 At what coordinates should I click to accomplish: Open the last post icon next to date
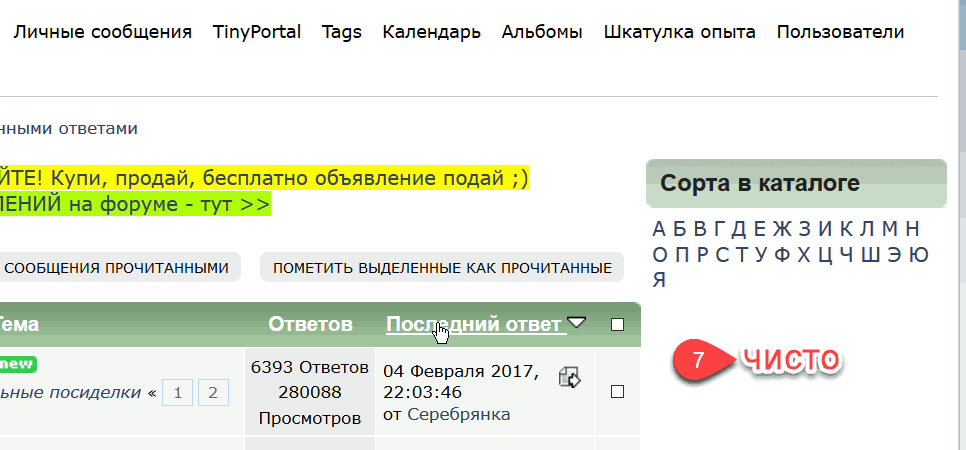[570, 376]
